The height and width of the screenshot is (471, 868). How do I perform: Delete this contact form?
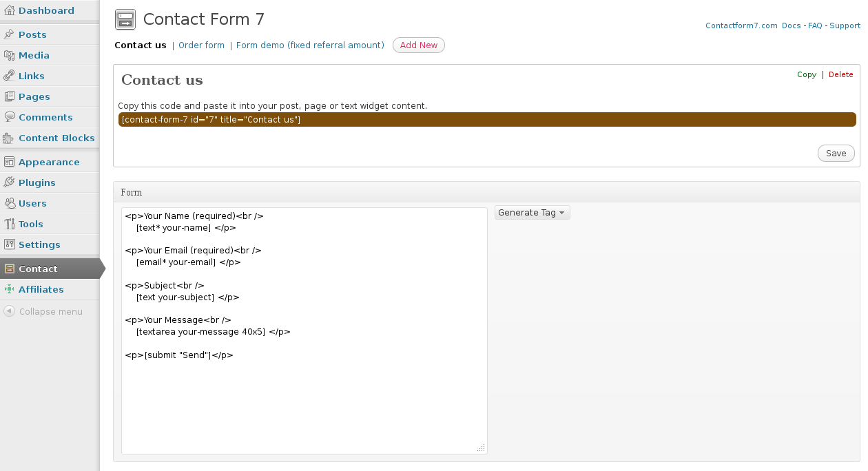(840, 74)
